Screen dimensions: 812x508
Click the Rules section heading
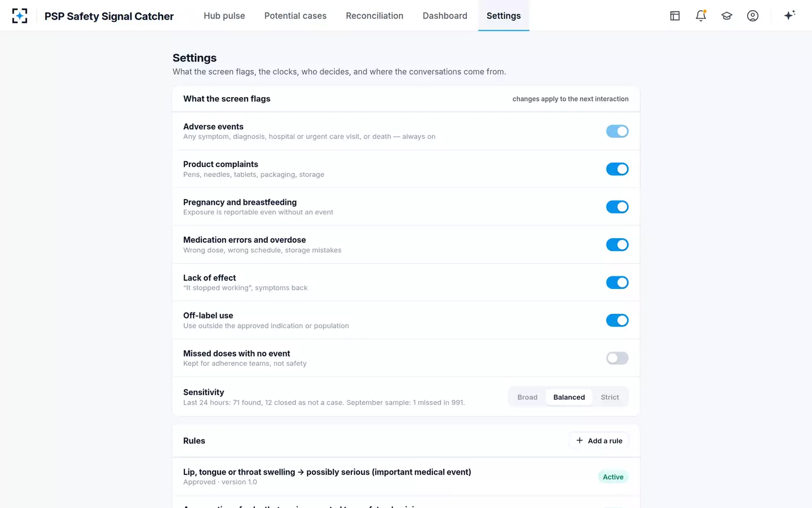(x=194, y=441)
